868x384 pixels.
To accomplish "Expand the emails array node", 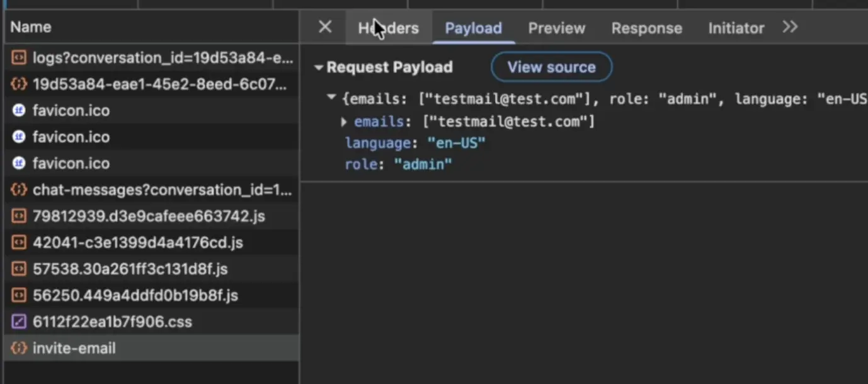I will click(x=344, y=121).
